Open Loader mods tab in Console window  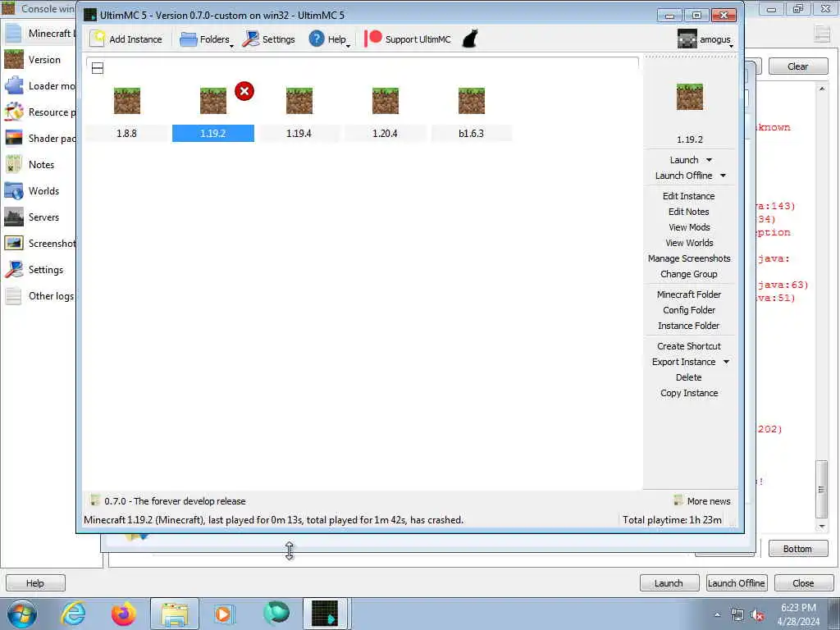pyautogui.click(x=39, y=85)
